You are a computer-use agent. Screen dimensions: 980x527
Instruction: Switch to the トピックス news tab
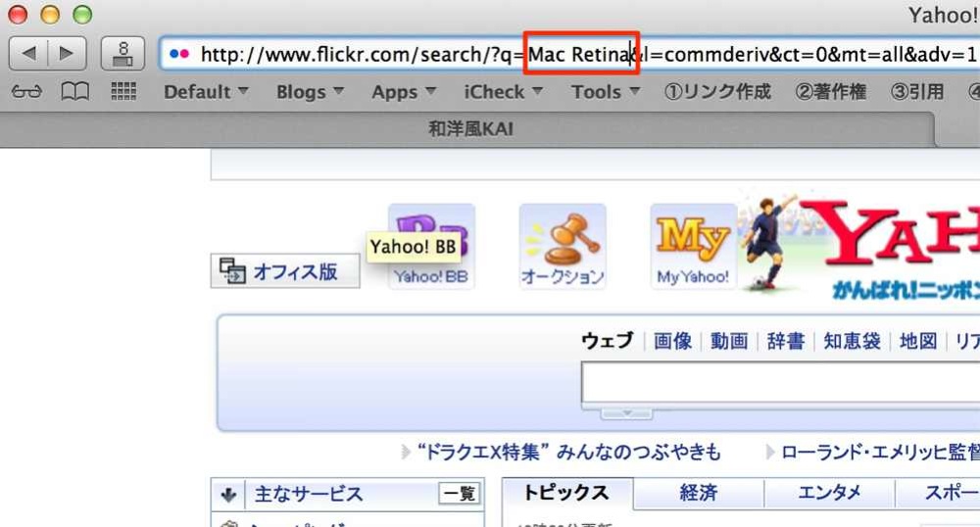[567, 494]
